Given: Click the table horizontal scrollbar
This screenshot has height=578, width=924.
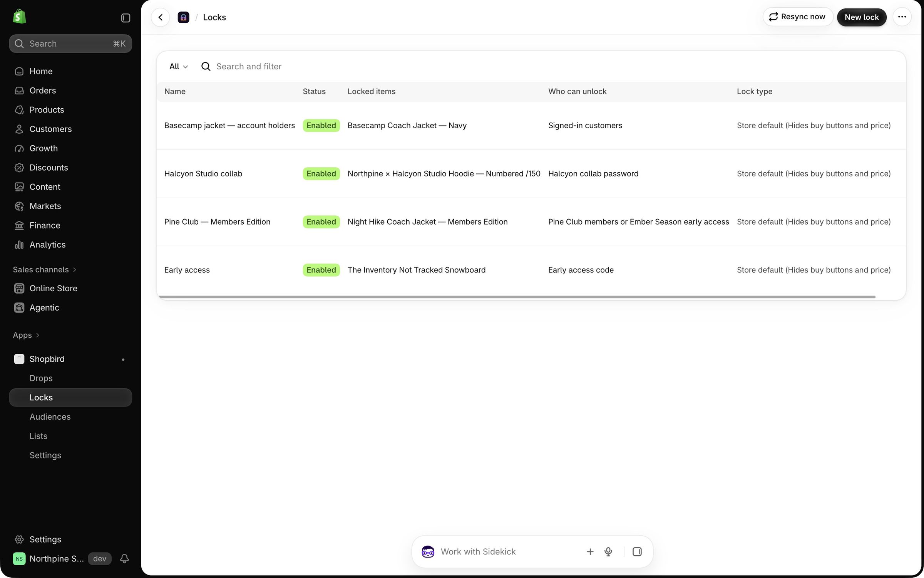Looking at the screenshot, I should (x=517, y=297).
